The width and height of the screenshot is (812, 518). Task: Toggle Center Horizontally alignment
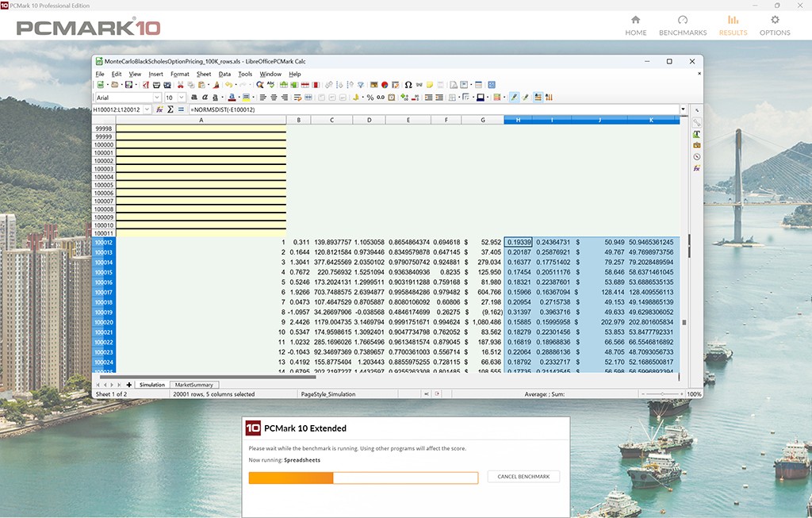(x=274, y=98)
